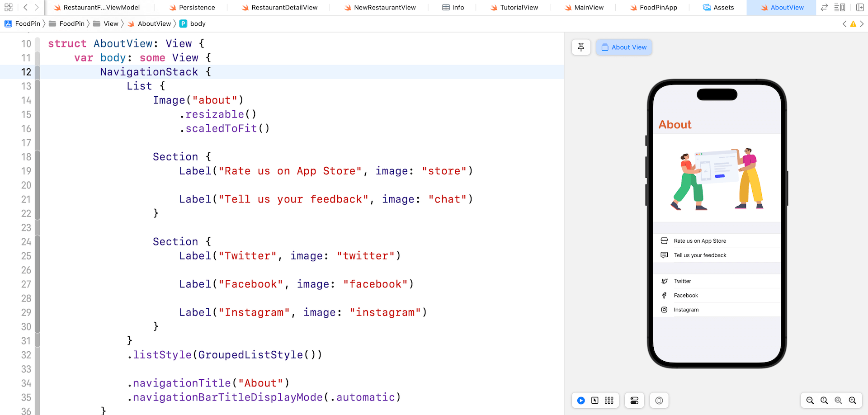Toggle editor options layout menu
The image size is (868, 415).
840,7
